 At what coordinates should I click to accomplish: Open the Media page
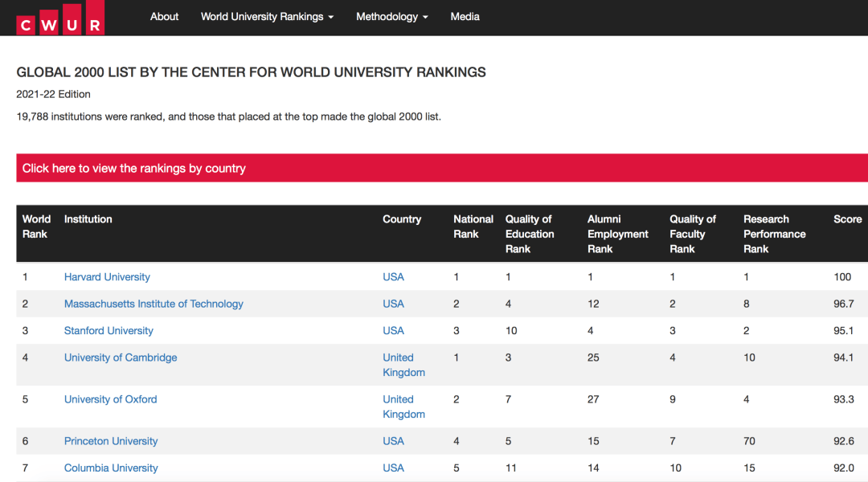tap(465, 17)
